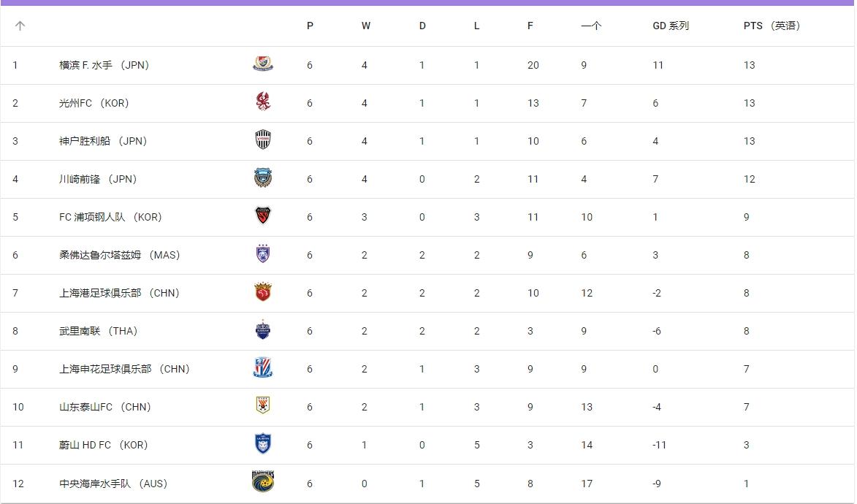Screen dimensions: 857x504
Task: Click the 光州FC club crest
Action: [263, 102]
